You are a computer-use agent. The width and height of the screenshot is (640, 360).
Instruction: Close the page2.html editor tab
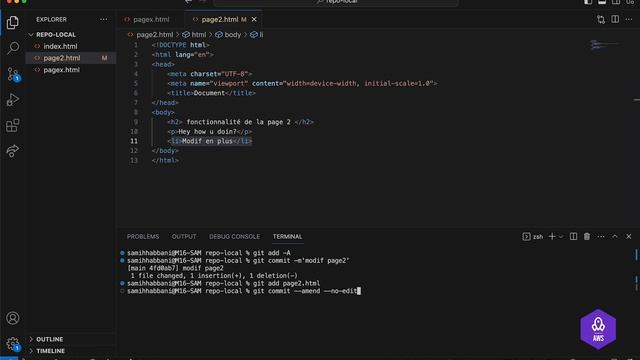[x=254, y=20]
